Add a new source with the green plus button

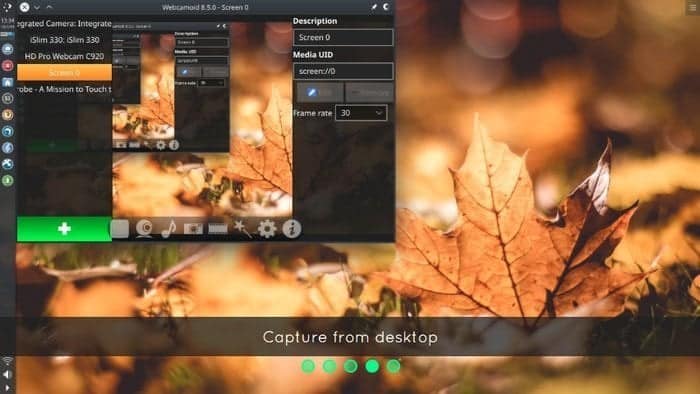point(64,229)
